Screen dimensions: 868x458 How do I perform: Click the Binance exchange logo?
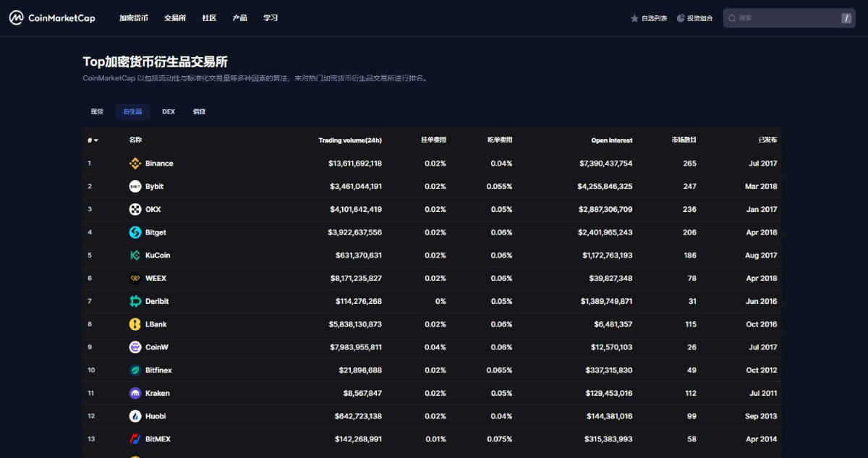pos(135,164)
